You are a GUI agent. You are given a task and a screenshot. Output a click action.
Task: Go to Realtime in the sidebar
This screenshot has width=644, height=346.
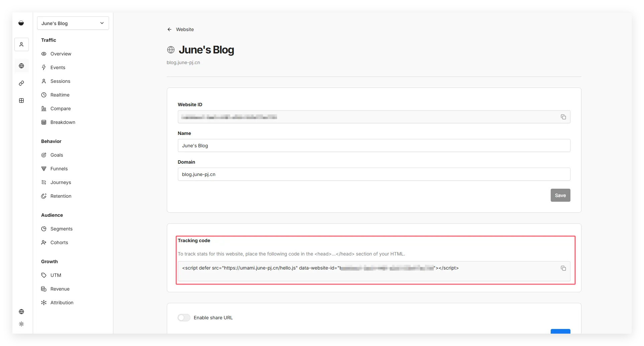pyautogui.click(x=60, y=95)
